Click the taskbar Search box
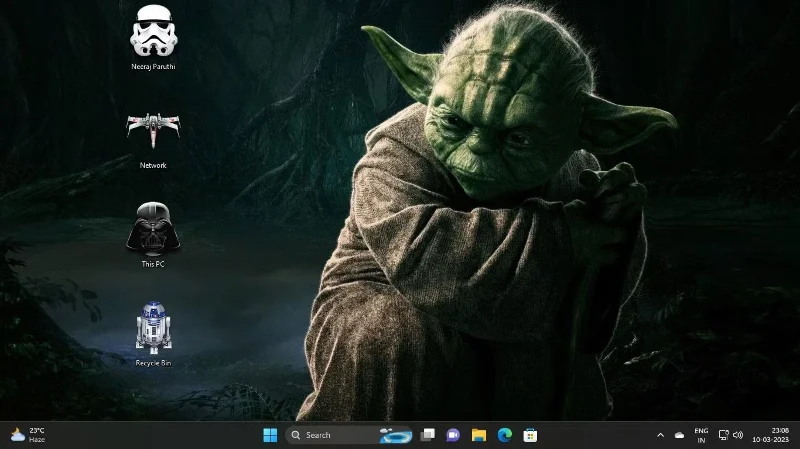Screen dimensions: 800x449 tap(348, 435)
